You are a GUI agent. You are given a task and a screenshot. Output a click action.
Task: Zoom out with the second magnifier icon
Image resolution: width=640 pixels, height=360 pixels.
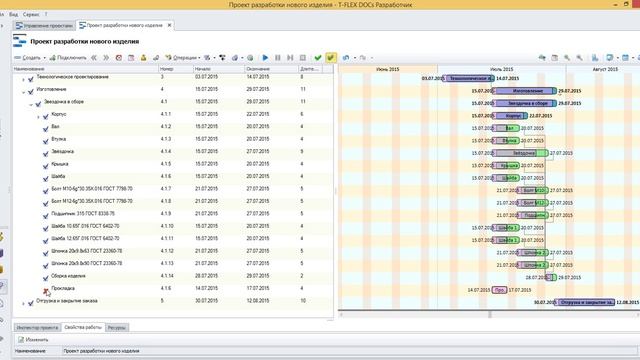(579, 58)
